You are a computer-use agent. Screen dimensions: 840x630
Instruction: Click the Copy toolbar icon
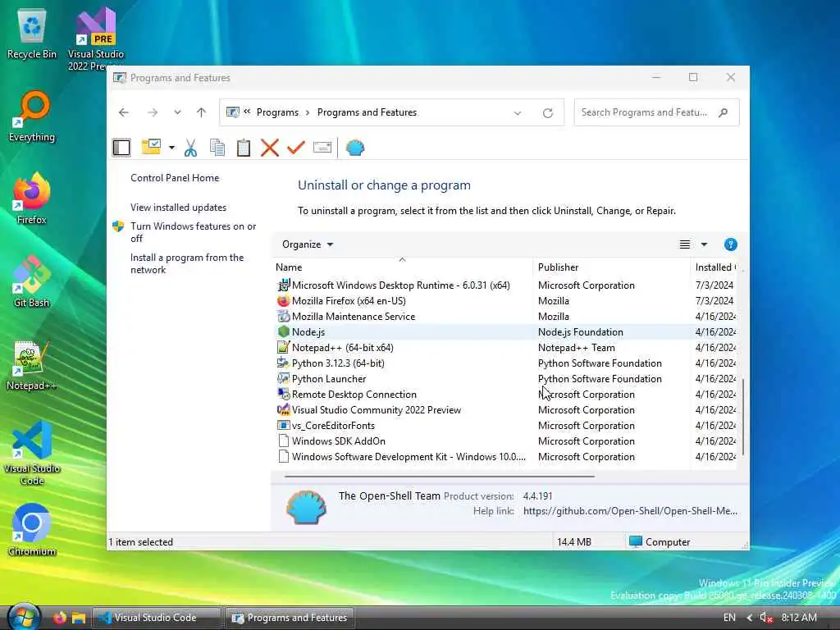[217, 148]
